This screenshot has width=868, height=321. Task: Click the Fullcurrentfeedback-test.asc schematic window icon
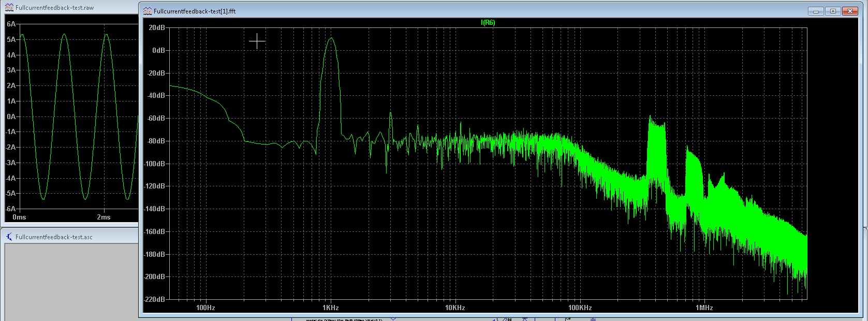pos(9,237)
